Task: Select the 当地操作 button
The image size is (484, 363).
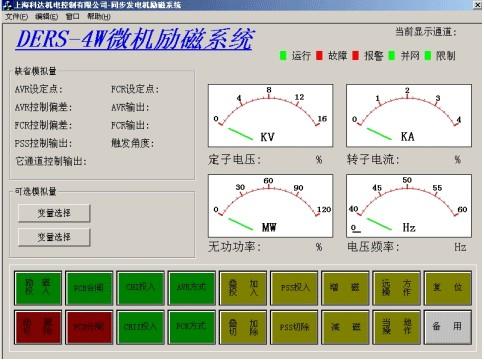Action: (x=397, y=327)
